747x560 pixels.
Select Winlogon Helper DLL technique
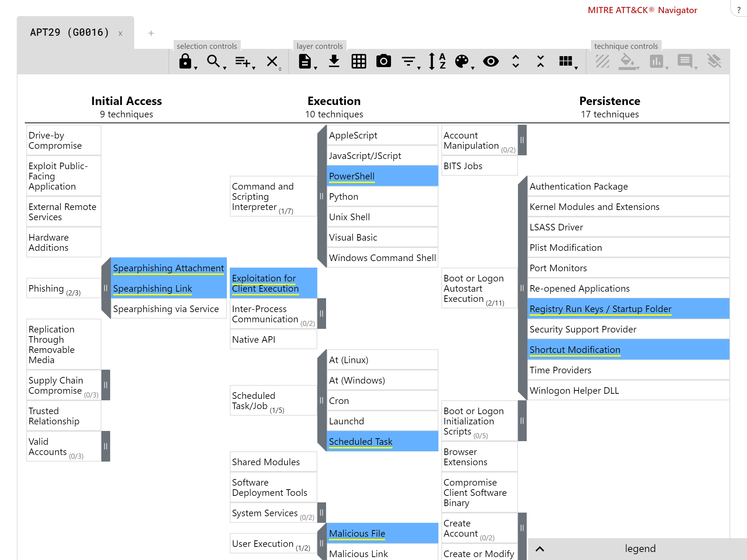(x=628, y=390)
